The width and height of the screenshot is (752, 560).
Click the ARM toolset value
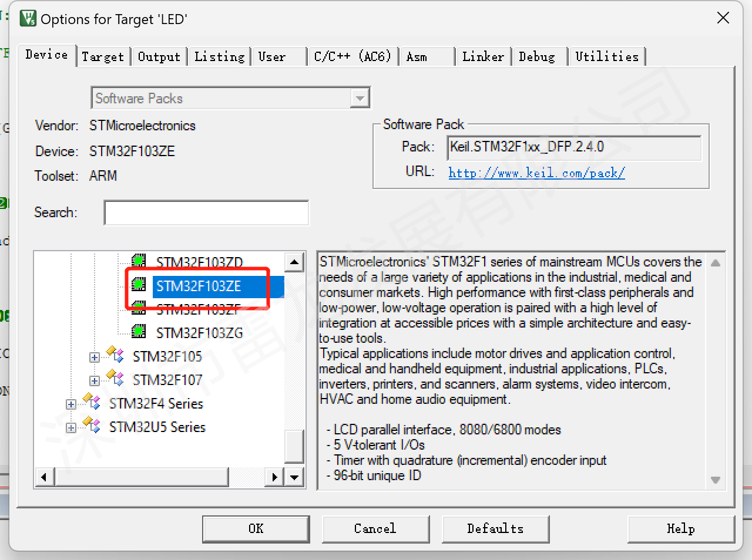pos(103,176)
